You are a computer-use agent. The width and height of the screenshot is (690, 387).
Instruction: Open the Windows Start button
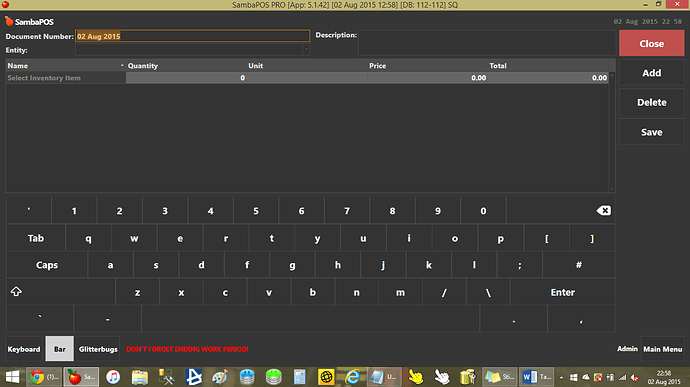point(12,377)
